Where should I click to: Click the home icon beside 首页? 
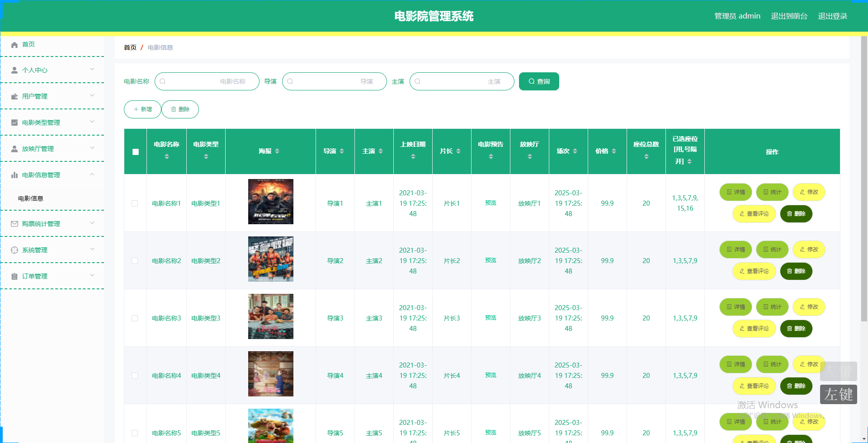(x=14, y=44)
